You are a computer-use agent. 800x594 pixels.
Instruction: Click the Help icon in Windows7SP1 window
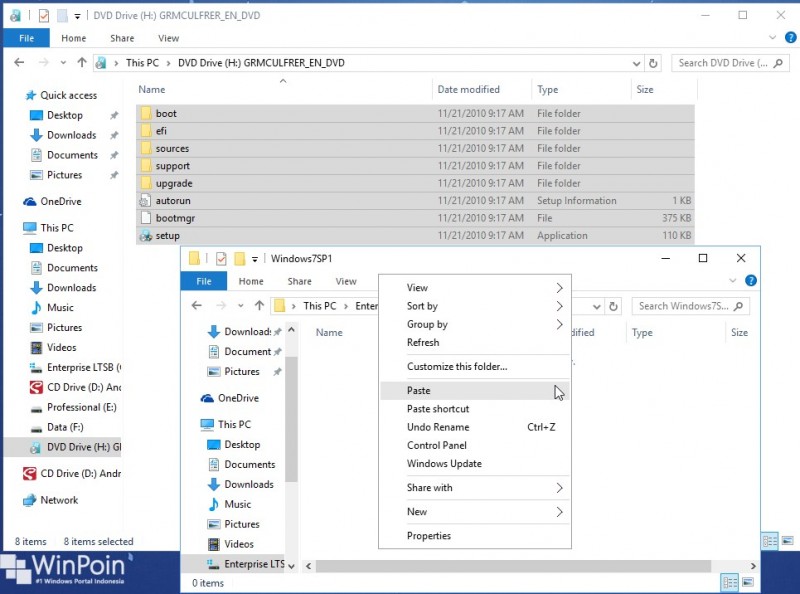click(751, 281)
